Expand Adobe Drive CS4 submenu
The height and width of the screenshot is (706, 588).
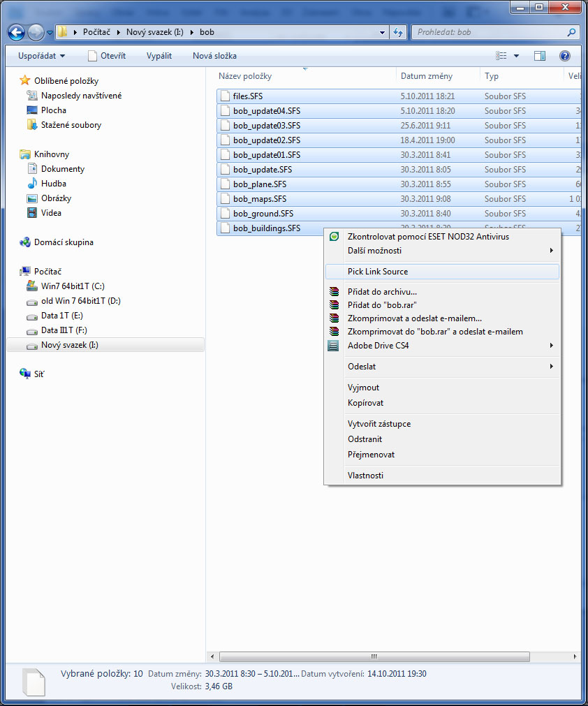(442, 346)
